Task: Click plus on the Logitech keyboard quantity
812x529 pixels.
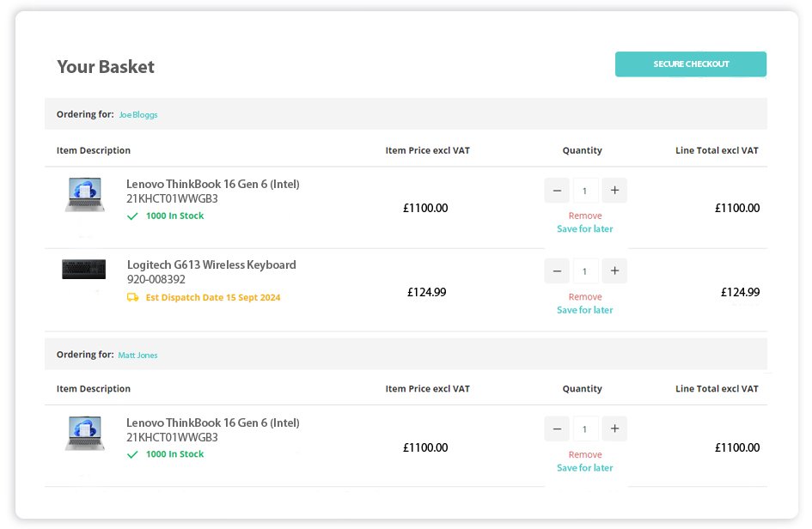Action: click(x=614, y=271)
